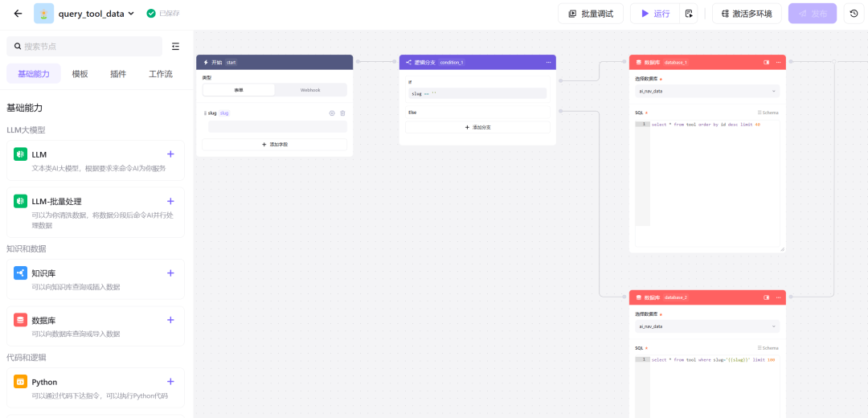Click the start node output connector dot
The height and width of the screenshot is (418, 868).
pos(358,61)
